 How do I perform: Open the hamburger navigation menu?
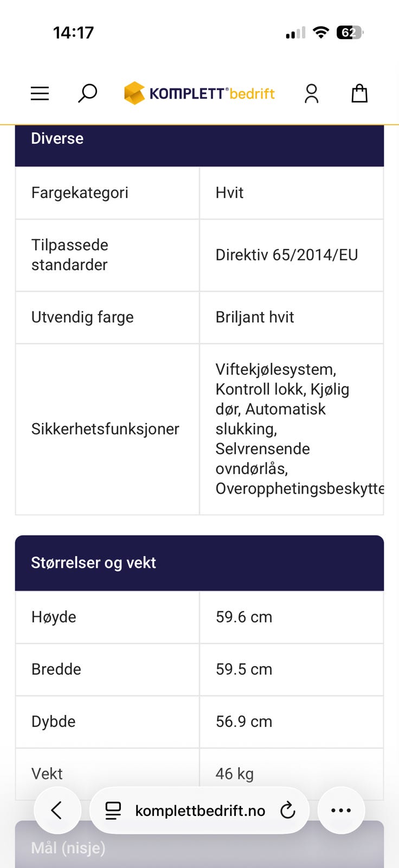tap(40, 93)
